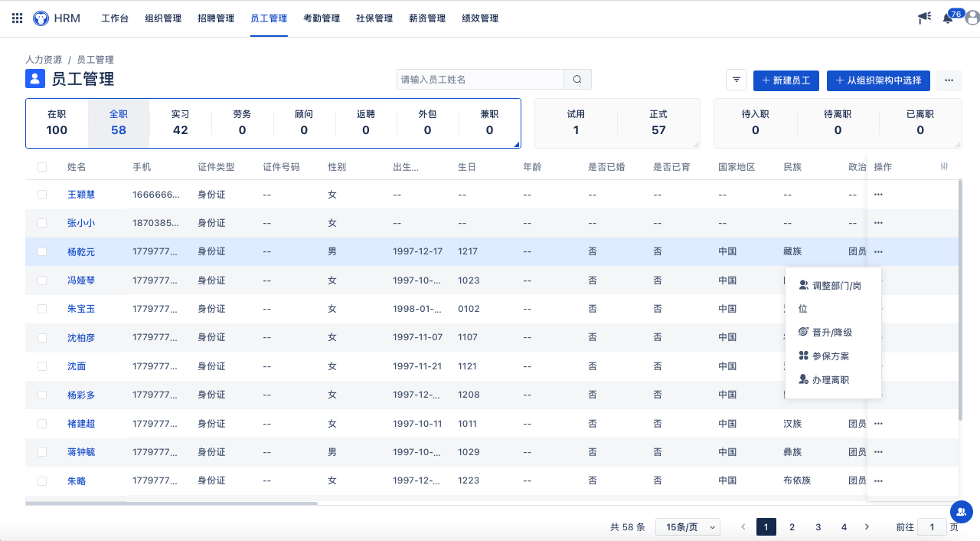Tick the checkbox for 张小小

tap(42, 223)
